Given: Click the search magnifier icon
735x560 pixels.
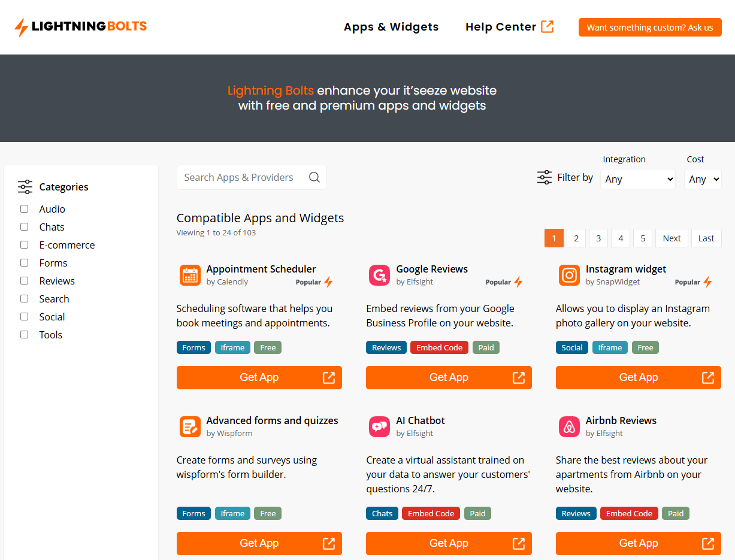Looking at the screenshot, I should [x=314, y=177].
